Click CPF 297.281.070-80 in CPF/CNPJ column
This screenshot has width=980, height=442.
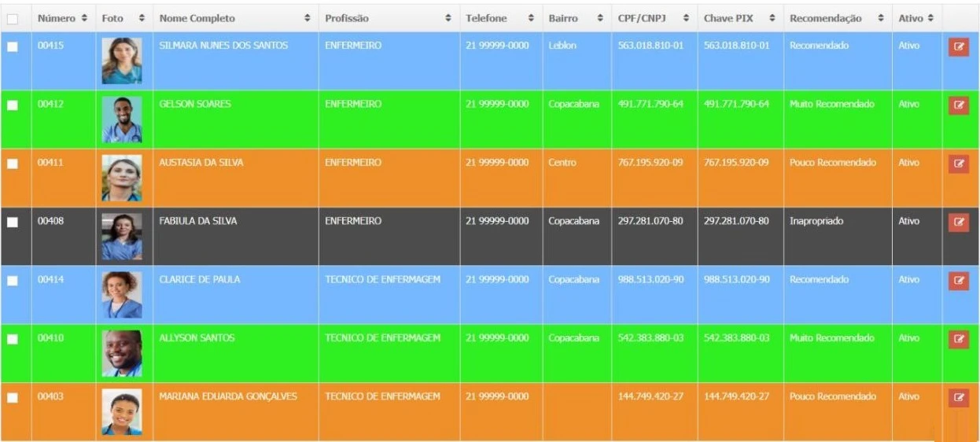pyautogui.click(x=650, y=221)
